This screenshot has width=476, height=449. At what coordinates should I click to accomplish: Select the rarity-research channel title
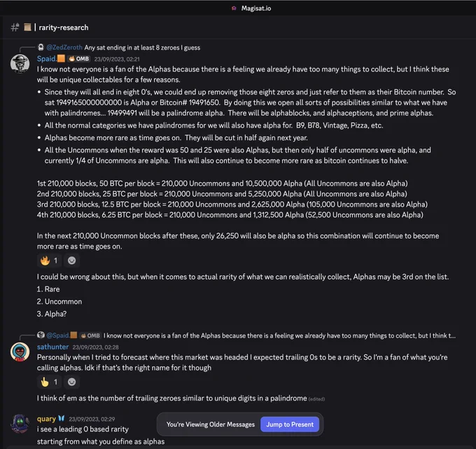(x=64, y=27)
